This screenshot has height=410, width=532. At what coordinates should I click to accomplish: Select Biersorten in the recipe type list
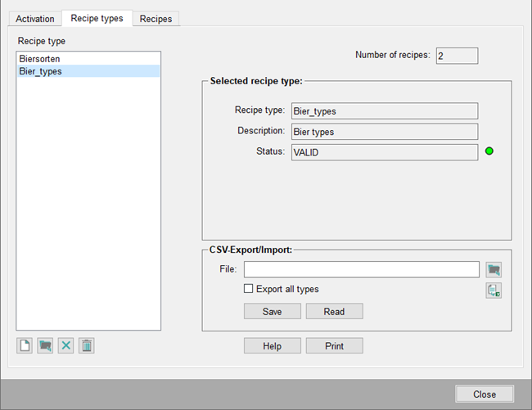(39, 59)
